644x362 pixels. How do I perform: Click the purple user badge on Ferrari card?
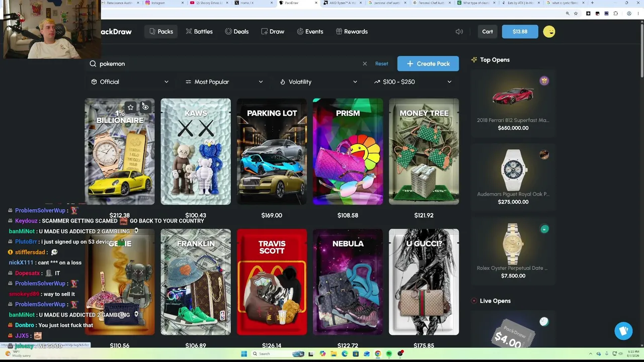[x=544, y=81]
